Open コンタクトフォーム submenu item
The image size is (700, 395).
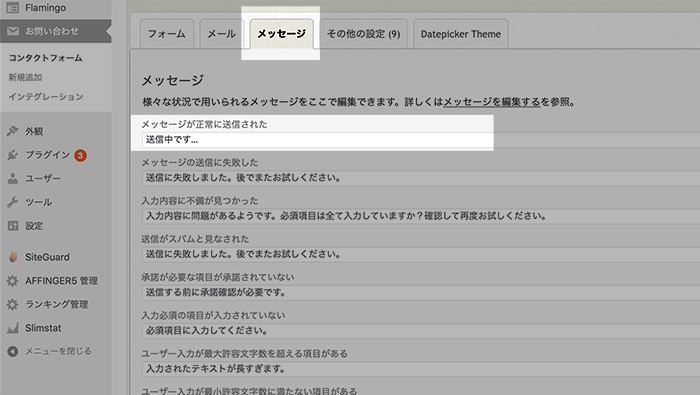[46, 58]
